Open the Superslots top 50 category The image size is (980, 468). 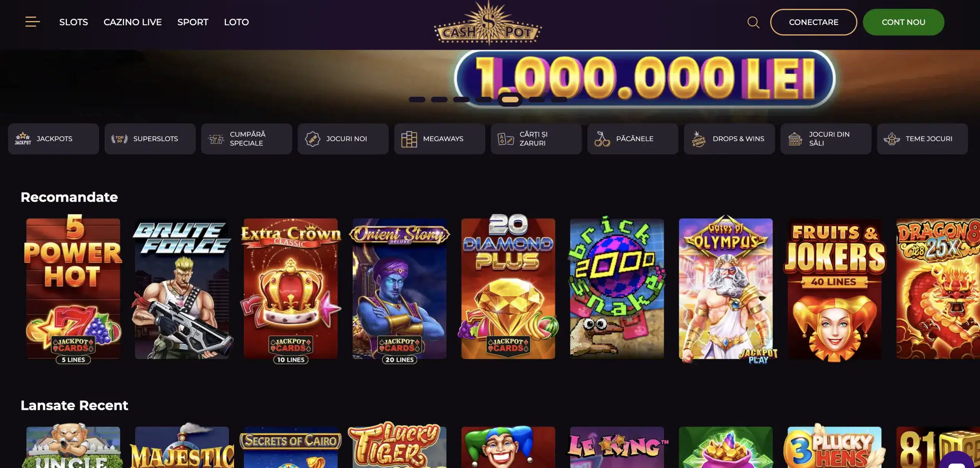pyautogui.click(x=150, y=139)
